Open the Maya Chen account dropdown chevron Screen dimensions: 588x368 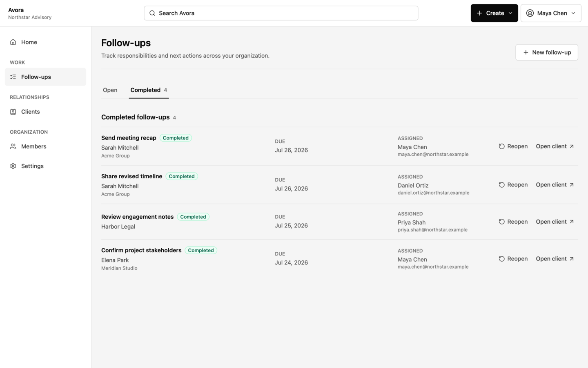tap(573, 13)
